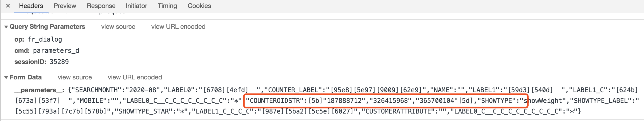Click the cmd: parameters_d parameter row

(47, 51)
